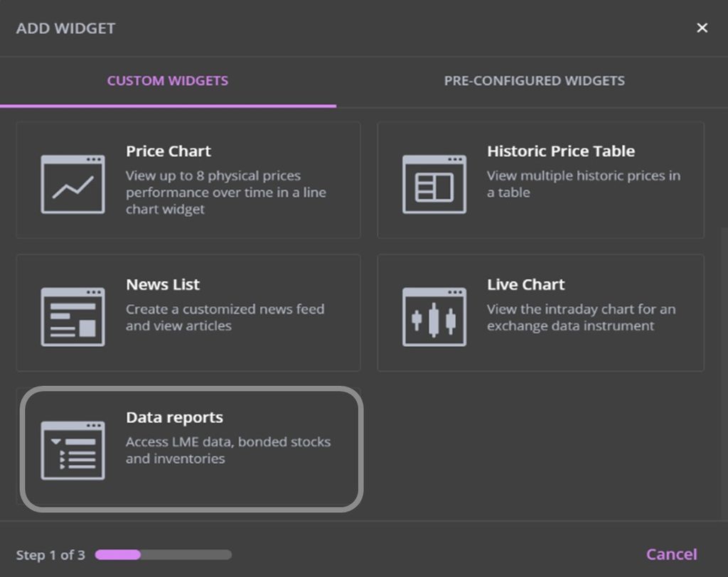Viewport: 728px width, 577px height.
Task: Choose the Historic Price Table heading
Action: (560, 151)
